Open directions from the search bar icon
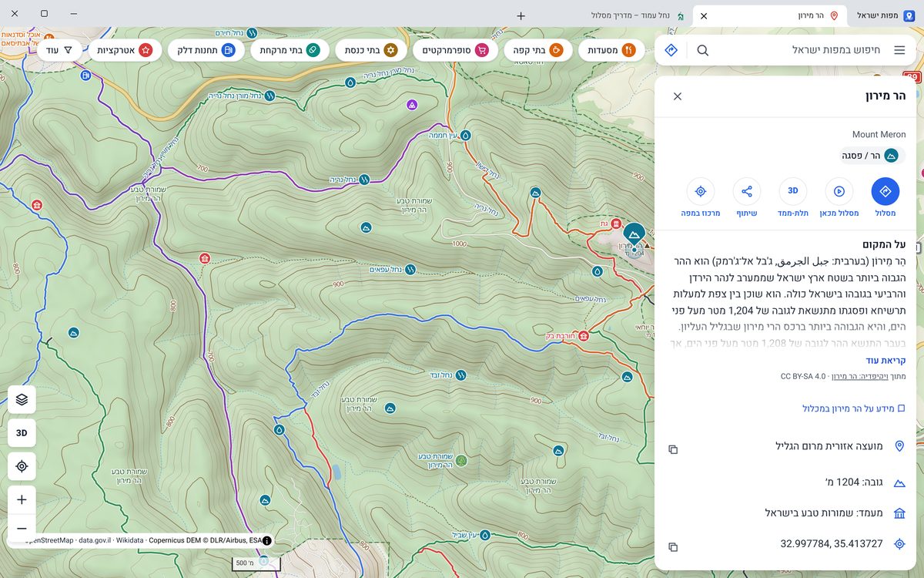This screenshot has width=924, height=578. tap(671, 50)
